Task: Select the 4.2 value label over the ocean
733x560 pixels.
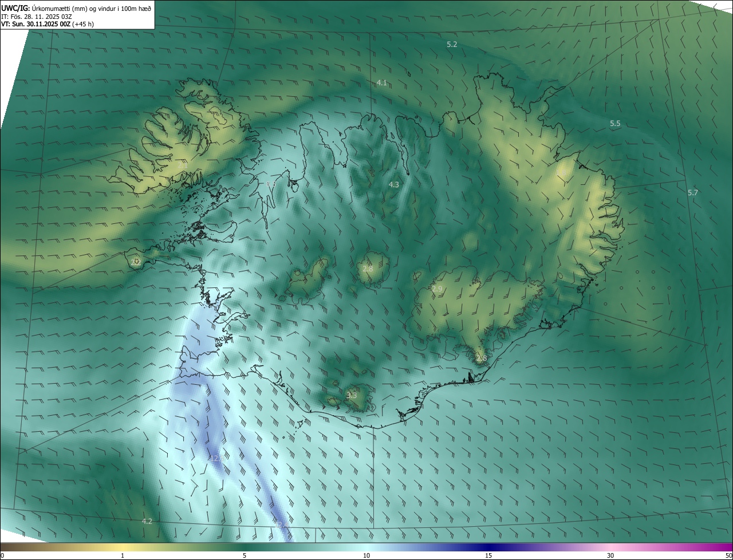Action: [x=147, y=522]
